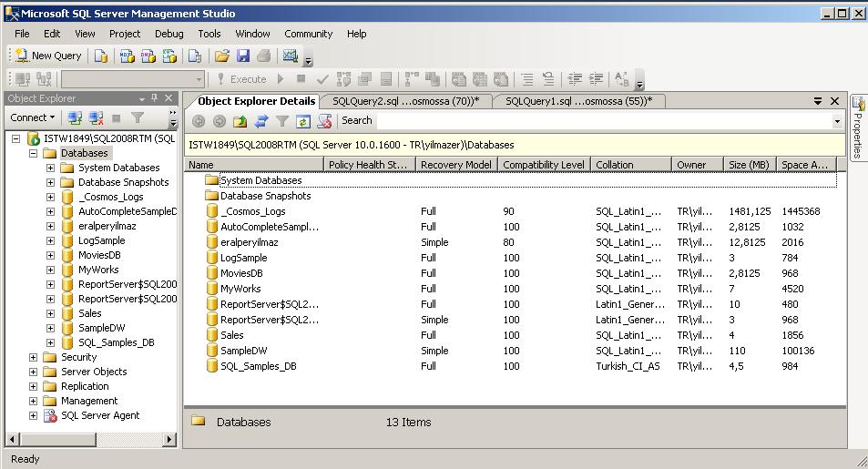This screenshot has width=868, height=469.
Task: Open a Database Engine Query from toolbar
Action: point(101,56)
